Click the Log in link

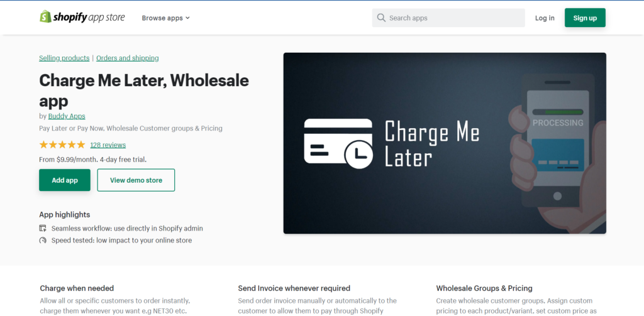point(545,18)
